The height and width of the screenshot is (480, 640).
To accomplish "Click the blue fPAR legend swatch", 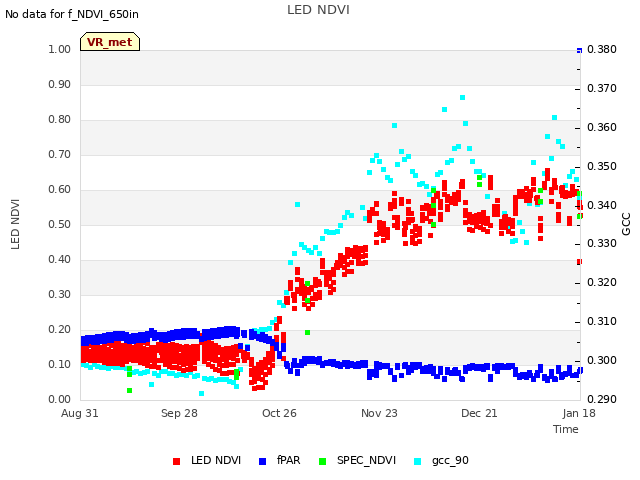I will click(x=262, y=461).
